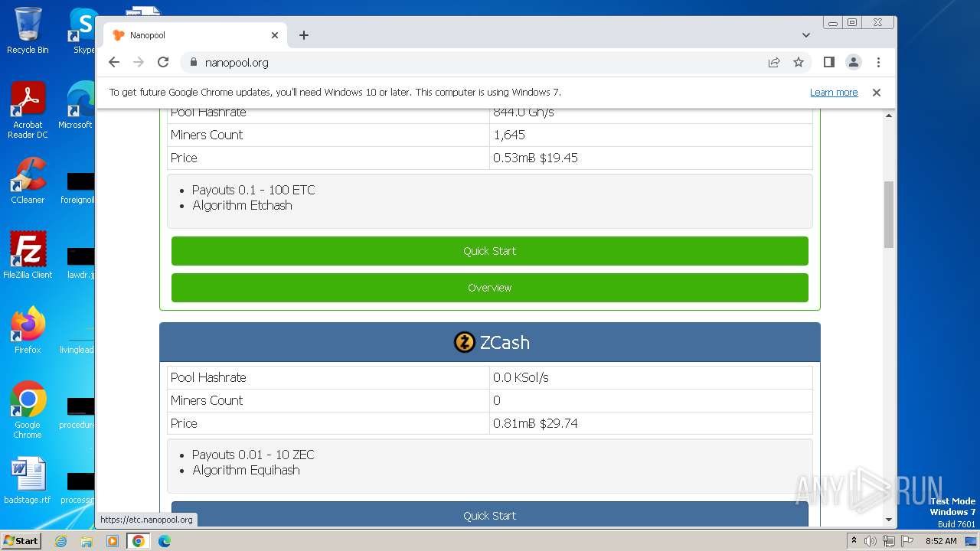Viewport: 980px width, 551px height.
Task: Select the 1,645 miners count value
Action: point(509,135)
